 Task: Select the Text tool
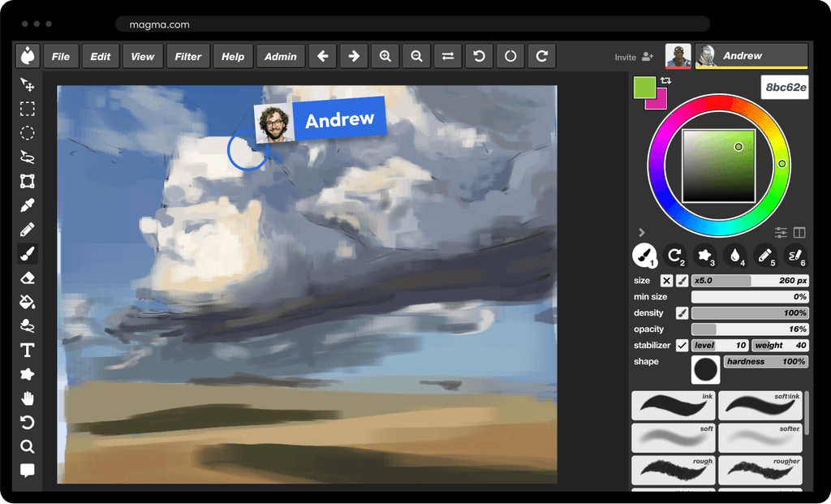pyautogui.click(x=27, y=350)
